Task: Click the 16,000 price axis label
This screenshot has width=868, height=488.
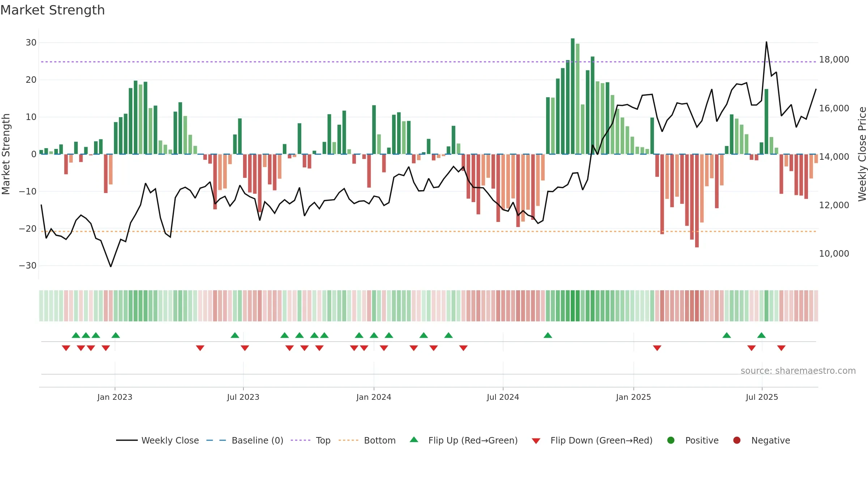Action: click(834, 108)
